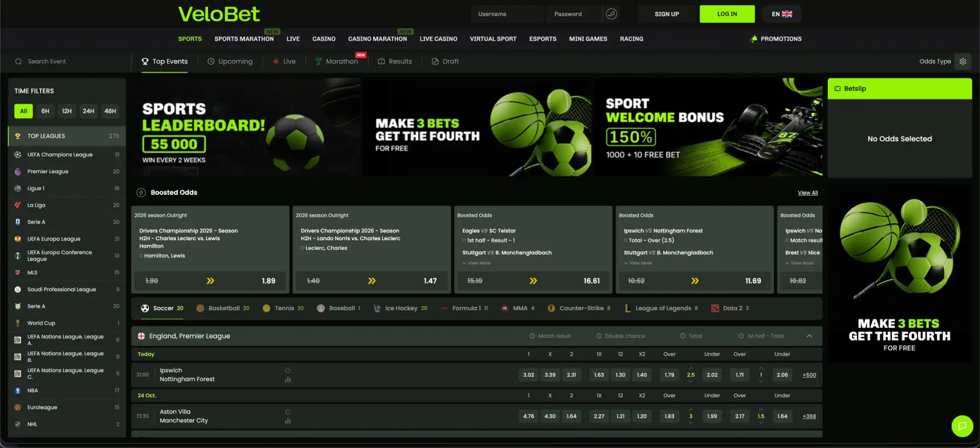
Task: Click the Double chance info icon
Action: (x=599, y=336)
